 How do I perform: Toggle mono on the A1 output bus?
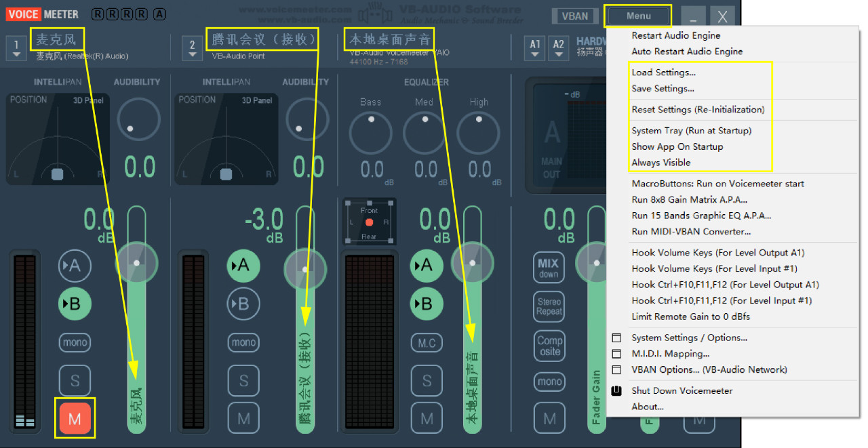pos(549,382)
